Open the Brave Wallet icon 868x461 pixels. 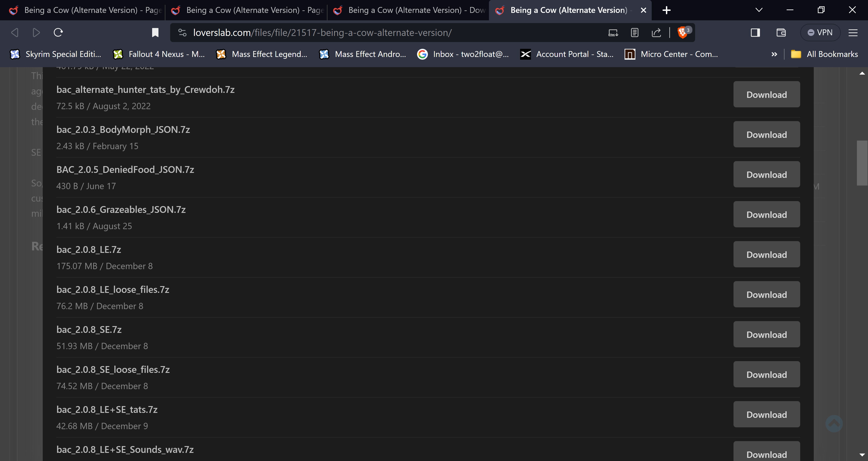click(x=781, y=33)
